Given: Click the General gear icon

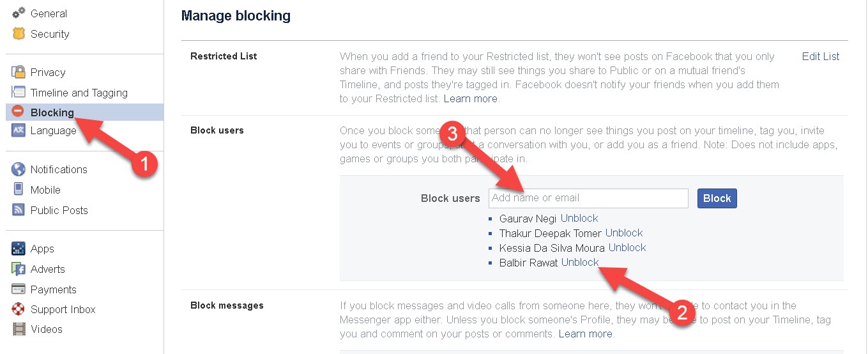Looking at the screenshot, I should coord(19,13).
